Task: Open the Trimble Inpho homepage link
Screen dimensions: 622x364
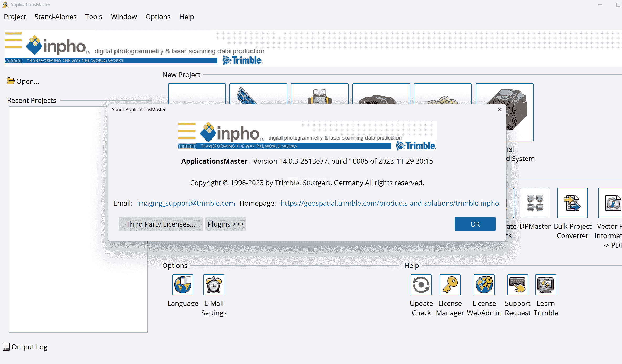Action: coord(390,203)
